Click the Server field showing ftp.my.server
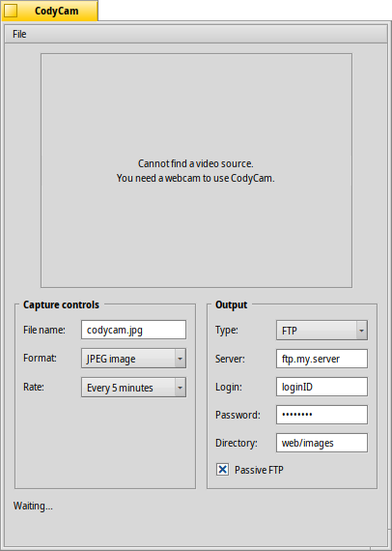392x551 pixels. pos(322,359)
